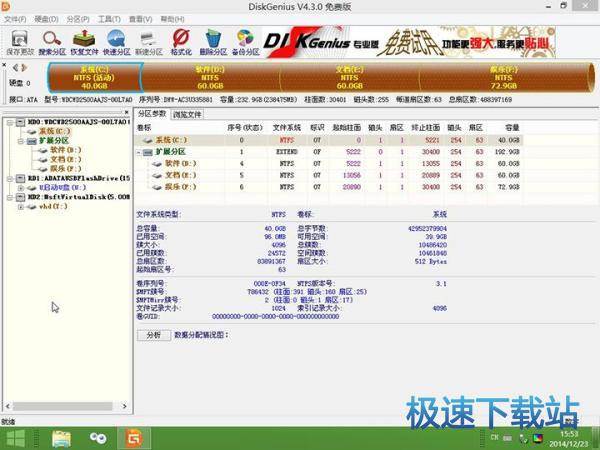Viewport: 600px width, 450px height.
Task: Open the Search Partitions (搜索分区) tool
Action: pyautogui.click(x=52, y=42)
